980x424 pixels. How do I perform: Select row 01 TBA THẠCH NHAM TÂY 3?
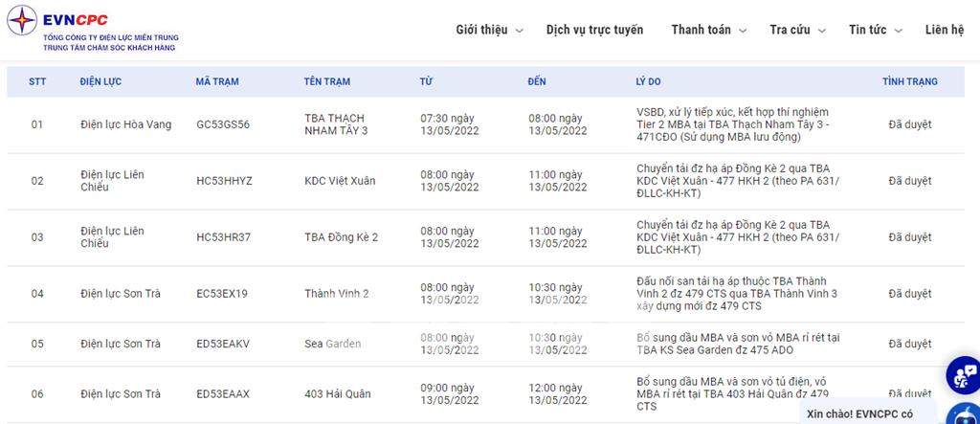click(336, 124)
